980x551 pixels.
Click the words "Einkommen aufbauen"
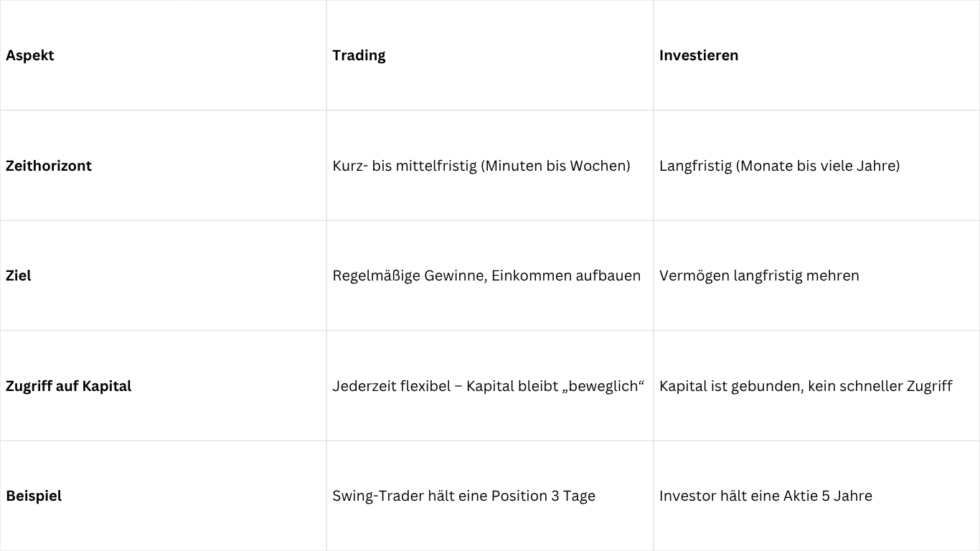coord(565,275)
